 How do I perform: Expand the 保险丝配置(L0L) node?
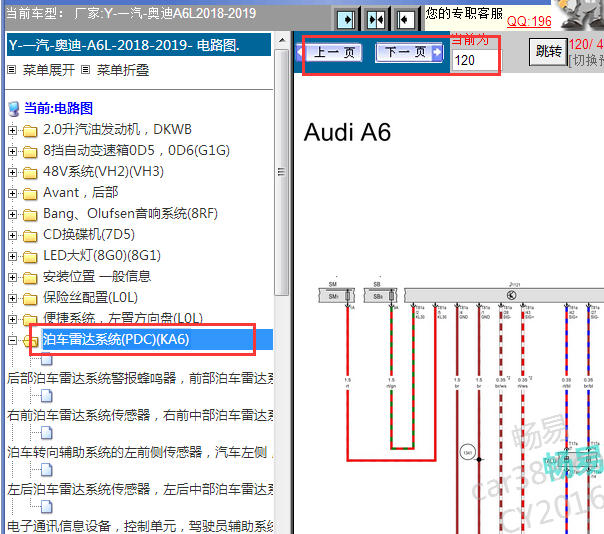pos(12,299)
